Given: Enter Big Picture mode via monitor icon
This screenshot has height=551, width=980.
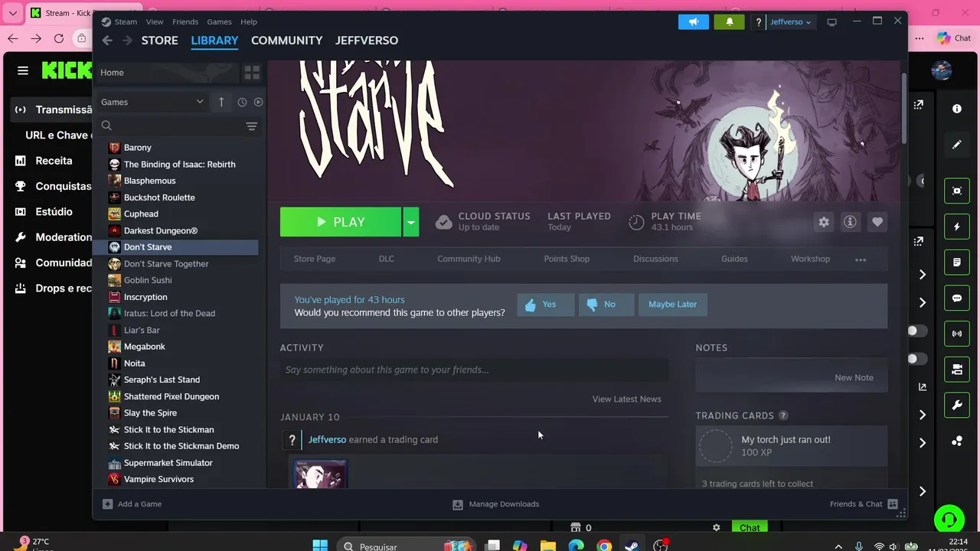Looking at the screenshot, I should (832, 22).
